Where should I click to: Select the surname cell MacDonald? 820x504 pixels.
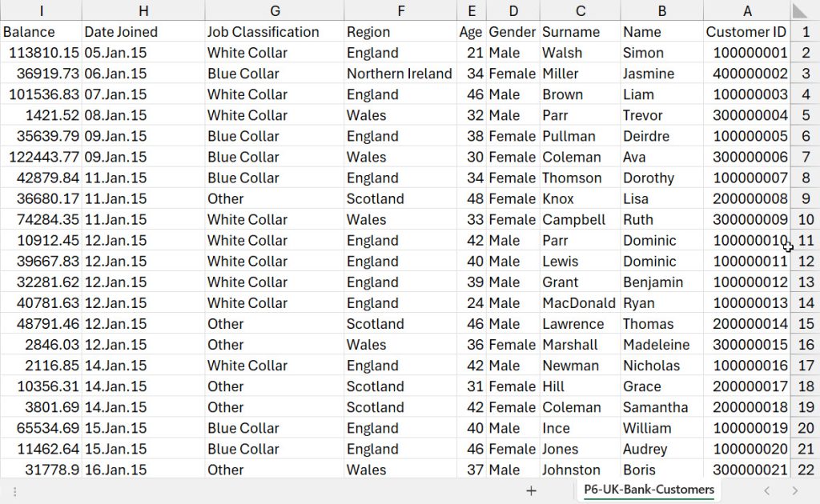point(579,303)
